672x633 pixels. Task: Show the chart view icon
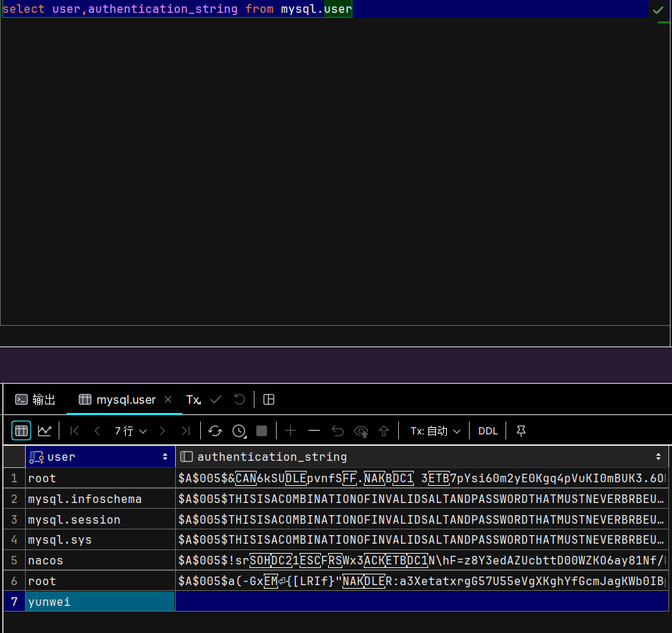44,430
